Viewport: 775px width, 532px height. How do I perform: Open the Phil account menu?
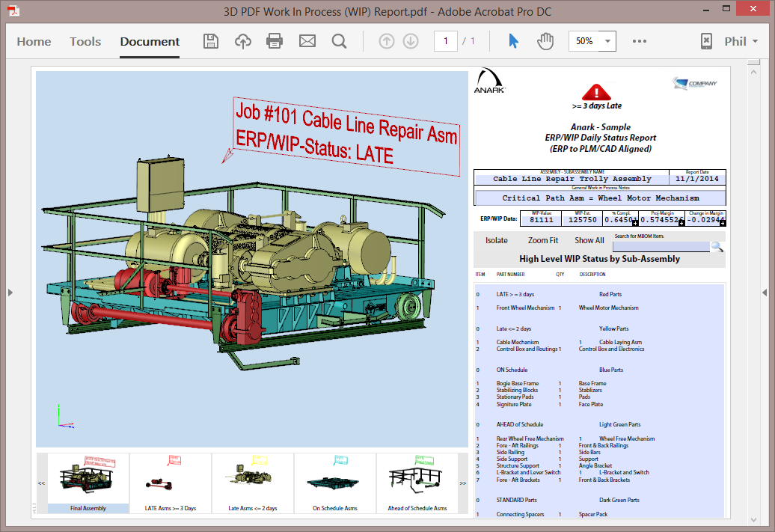tap(739, 41)
